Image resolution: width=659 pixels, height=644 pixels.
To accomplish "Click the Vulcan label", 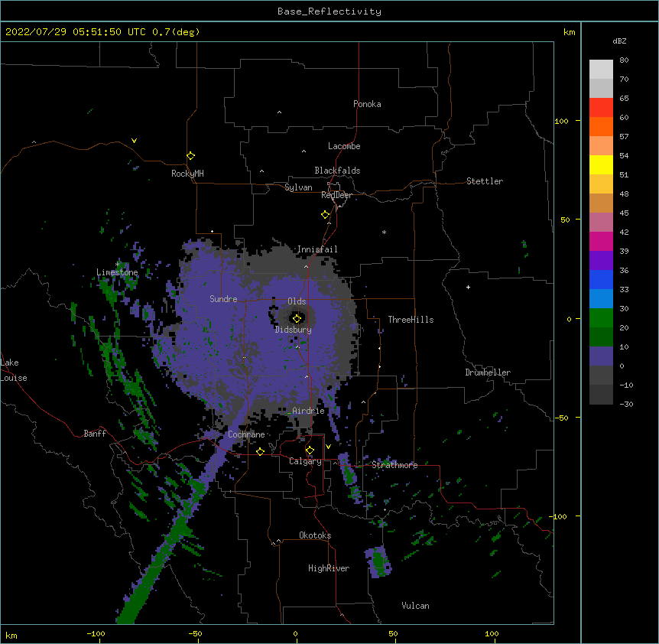I will click(415, 606).
